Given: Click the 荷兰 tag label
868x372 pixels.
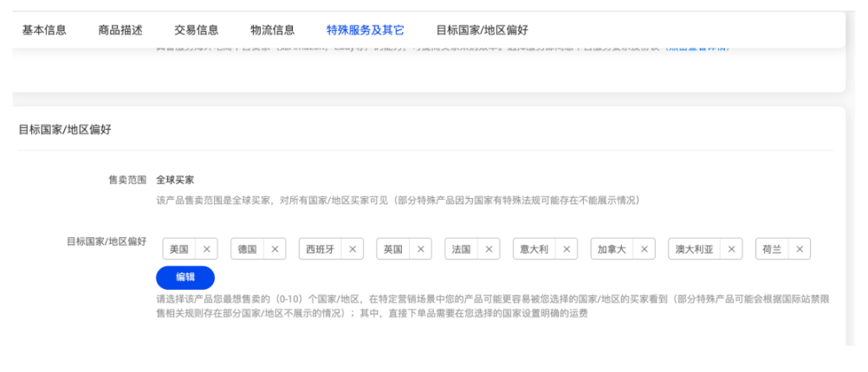Looking at the screenshot, I should coord(772,249).
